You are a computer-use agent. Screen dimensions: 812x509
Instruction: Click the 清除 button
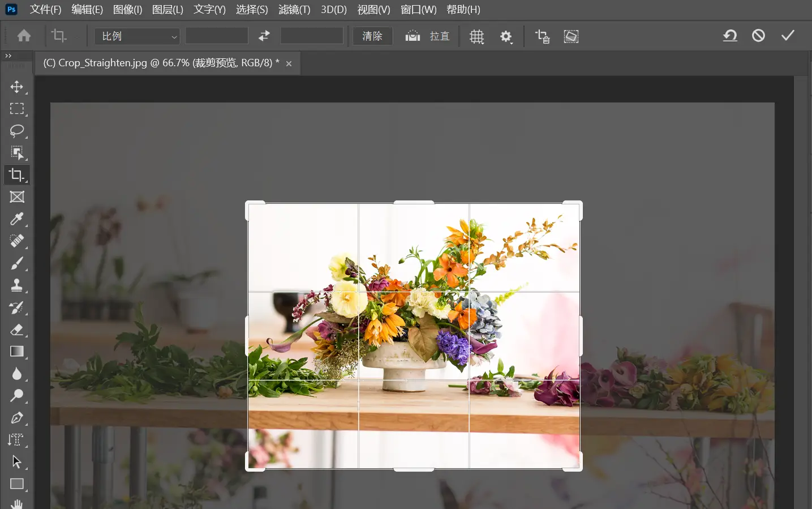(x=372, y=36)
